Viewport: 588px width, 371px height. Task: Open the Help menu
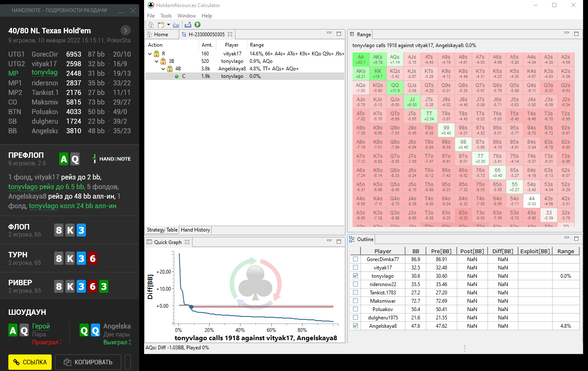[x=207, y=16]
